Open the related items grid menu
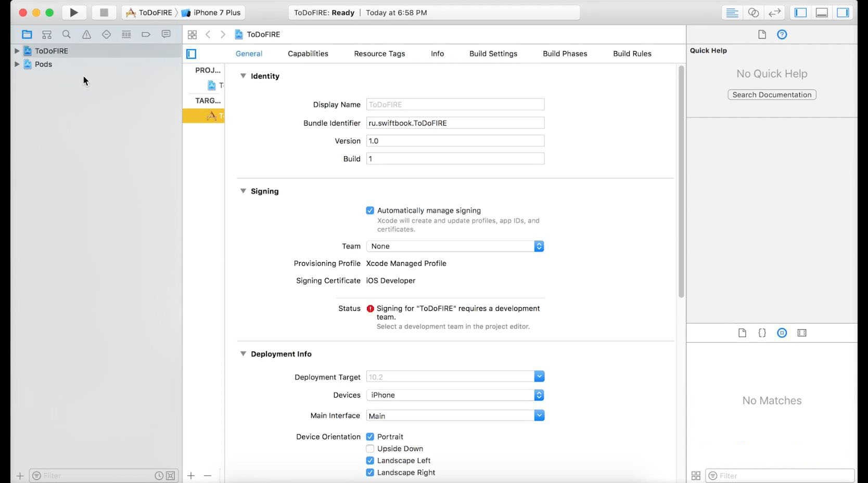This screenshot has height=483, width=868. click(192, 34)
